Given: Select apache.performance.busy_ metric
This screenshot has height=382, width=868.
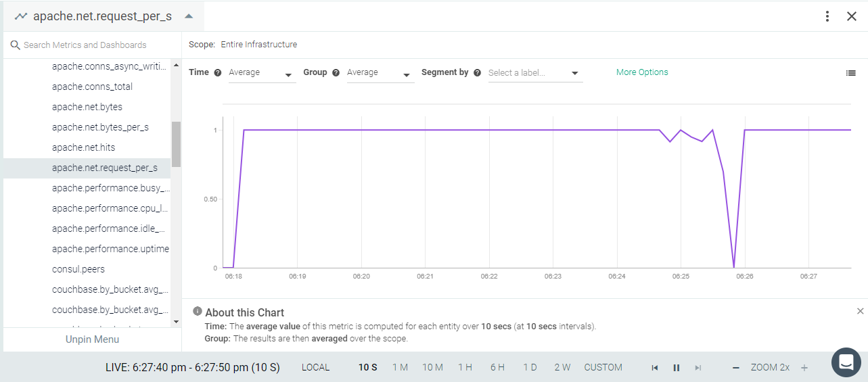Looking at the screenshot, I should coord(111,188).
